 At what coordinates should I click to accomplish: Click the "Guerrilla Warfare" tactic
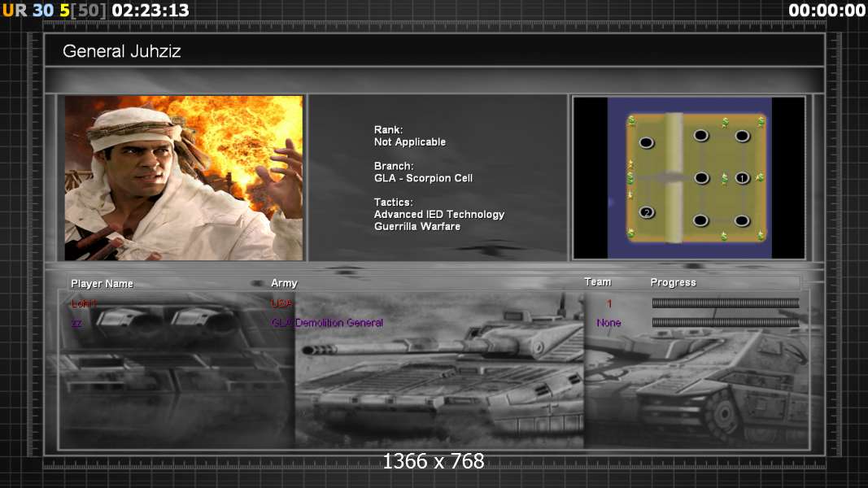click(x=417, y=226)
